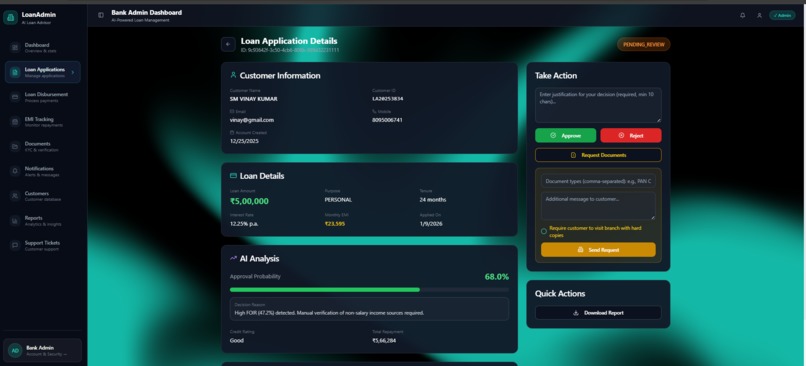Click the tenure 24 months value
The height and width of the screenshot is (366, 806).
[433, 199]
